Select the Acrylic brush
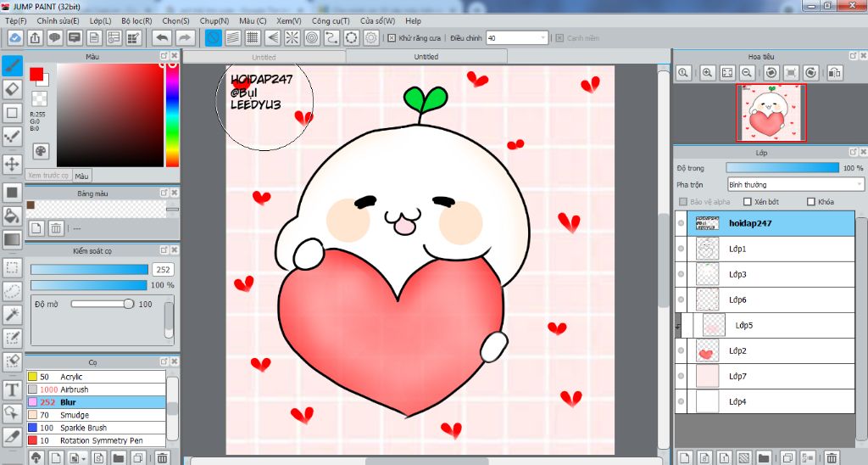868x465 pixels. click(97, 377)
